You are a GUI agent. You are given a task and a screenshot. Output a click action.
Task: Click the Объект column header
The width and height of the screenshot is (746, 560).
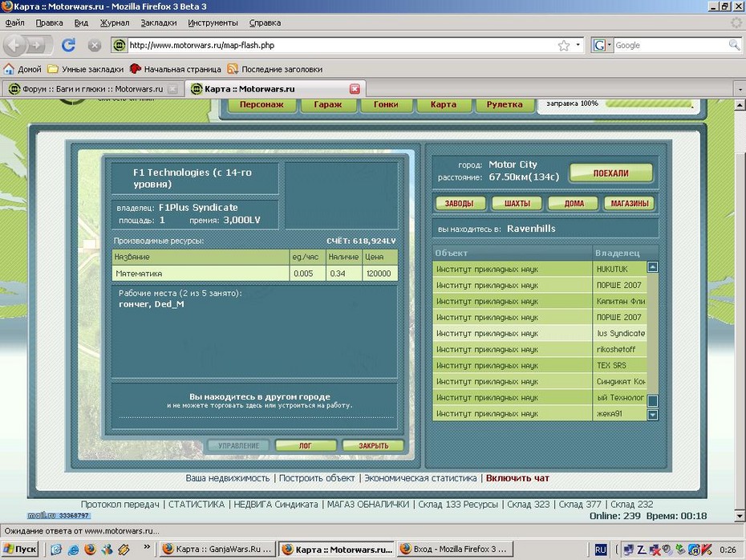512,253
